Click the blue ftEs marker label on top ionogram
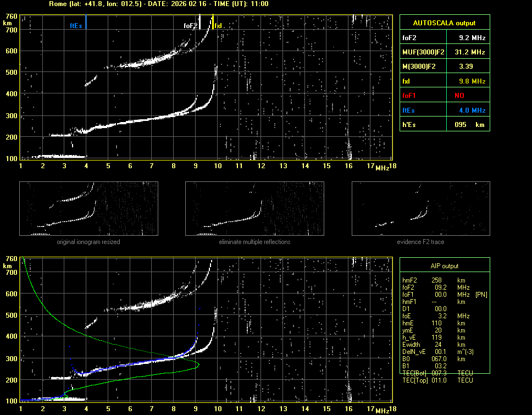 pos(76,25)
